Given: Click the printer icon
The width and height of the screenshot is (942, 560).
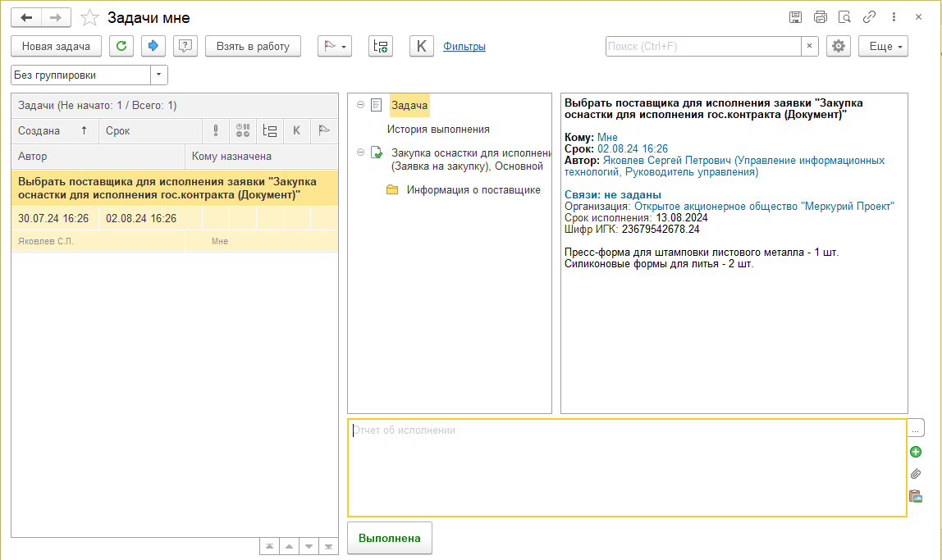Looking at the screenshot, I should click(x=820, y=17).
